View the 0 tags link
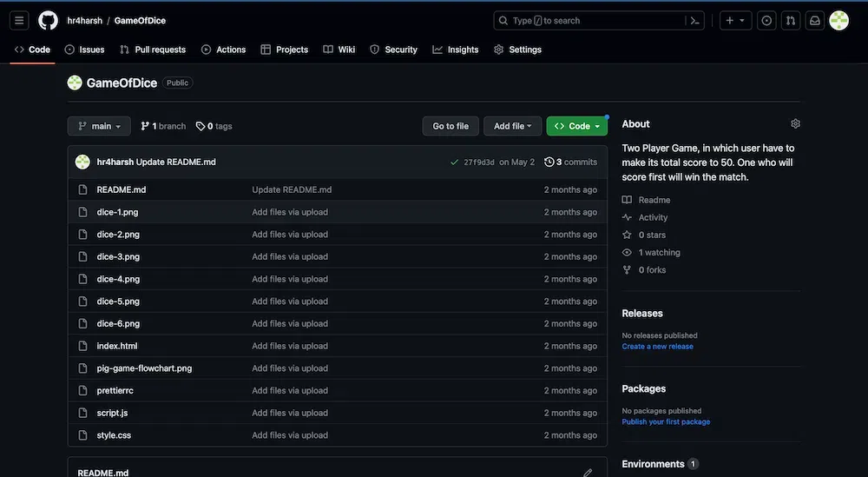 pyautogui.click(x=214, y=126)
